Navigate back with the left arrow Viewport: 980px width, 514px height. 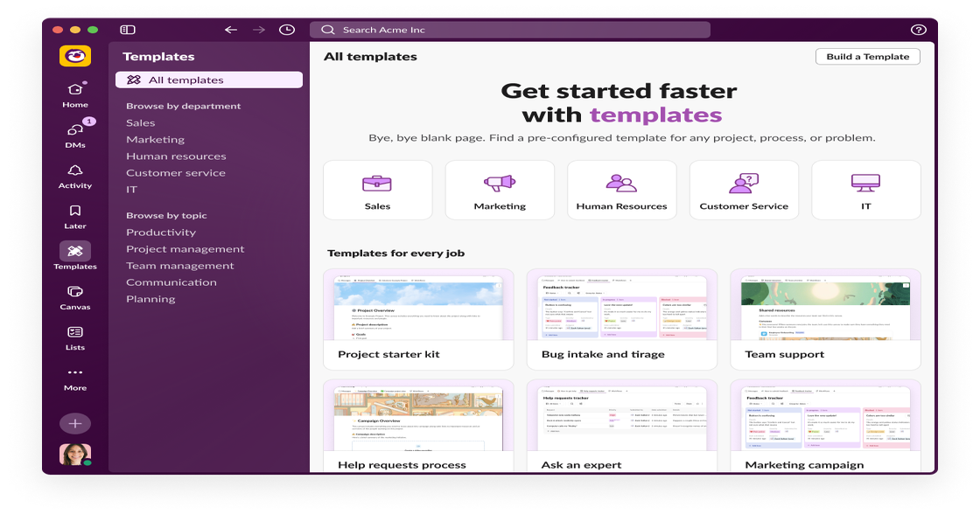point(229,29)
